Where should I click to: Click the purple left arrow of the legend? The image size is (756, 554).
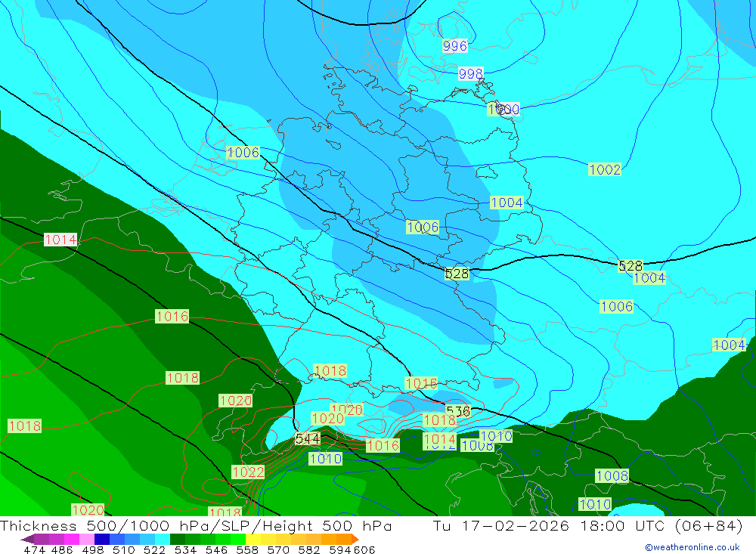[27, 539]
